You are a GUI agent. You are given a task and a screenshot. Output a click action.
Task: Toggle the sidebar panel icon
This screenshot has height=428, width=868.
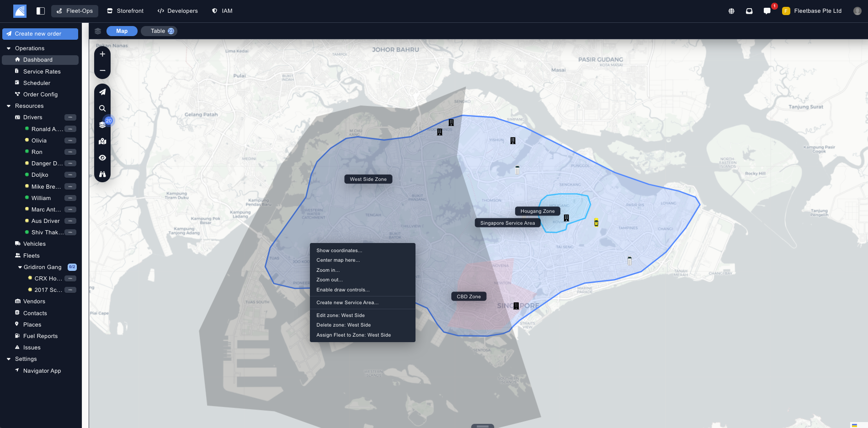tap(41, 11)
